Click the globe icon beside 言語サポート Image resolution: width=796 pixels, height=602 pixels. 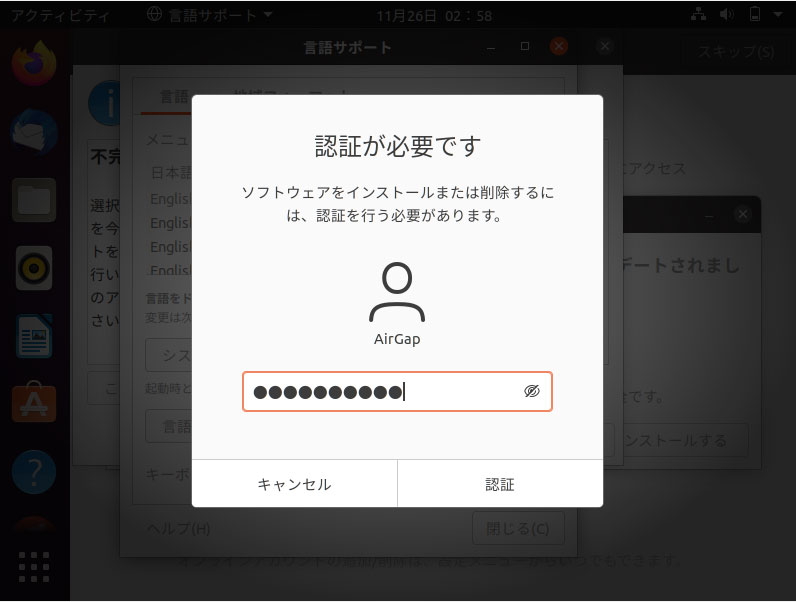pos(154,14)
